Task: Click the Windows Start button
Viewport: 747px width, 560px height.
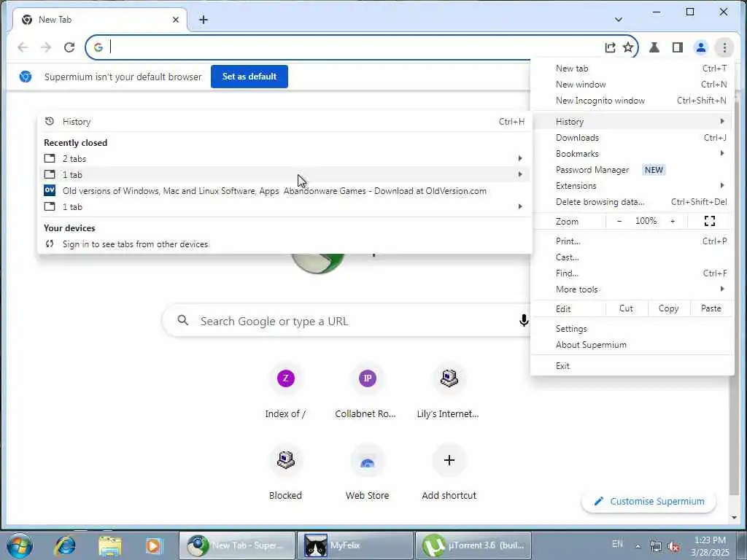Action: pyautogui.click(x=19, y=545)
